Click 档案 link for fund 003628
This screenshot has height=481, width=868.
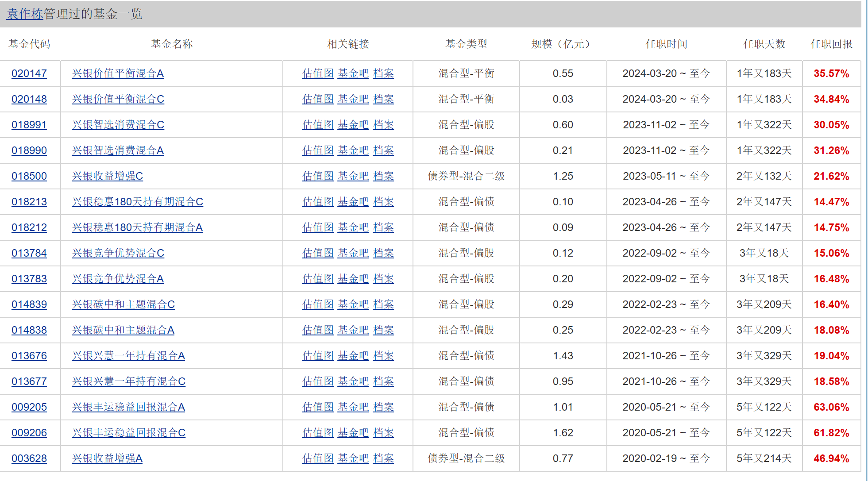(383, 458)
